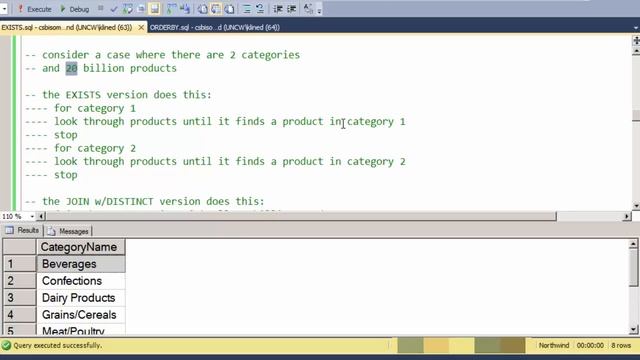Open Specify Values for Template Parameters
The height and width of the screenshot is (360, 640).
click(x=309, y=9)
